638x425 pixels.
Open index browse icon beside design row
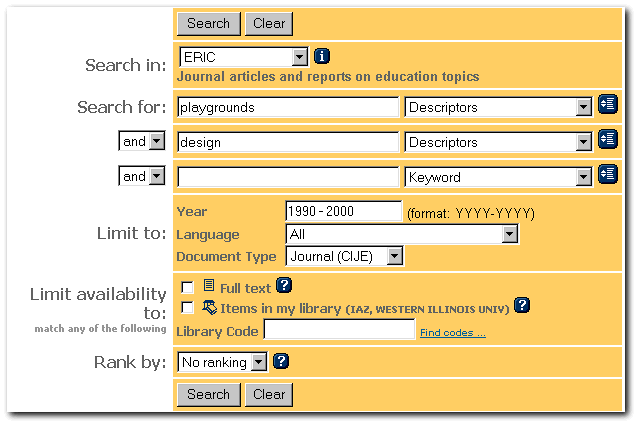[x=608, y=140]
